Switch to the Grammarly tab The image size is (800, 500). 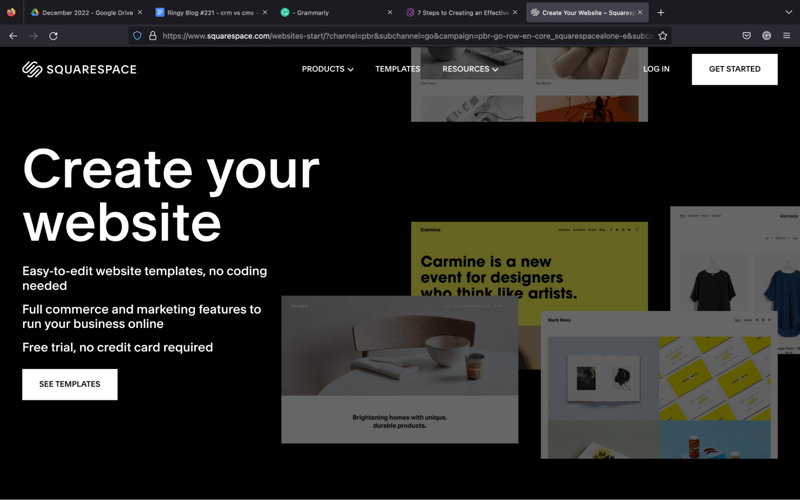pyautogui.click(x=336, y=12)
